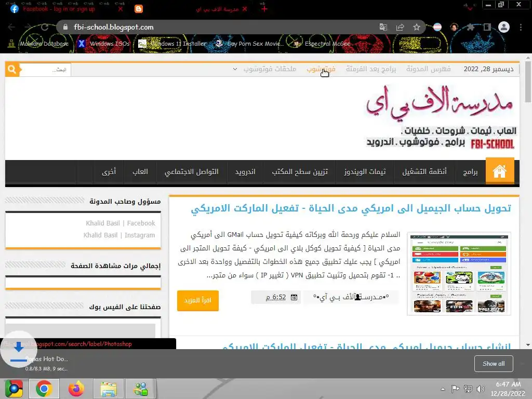Close the مدرسة الاف بي اي tab
Image resolution: width=532 pixels, height=399 pixels.
click(x=245, y=9)
